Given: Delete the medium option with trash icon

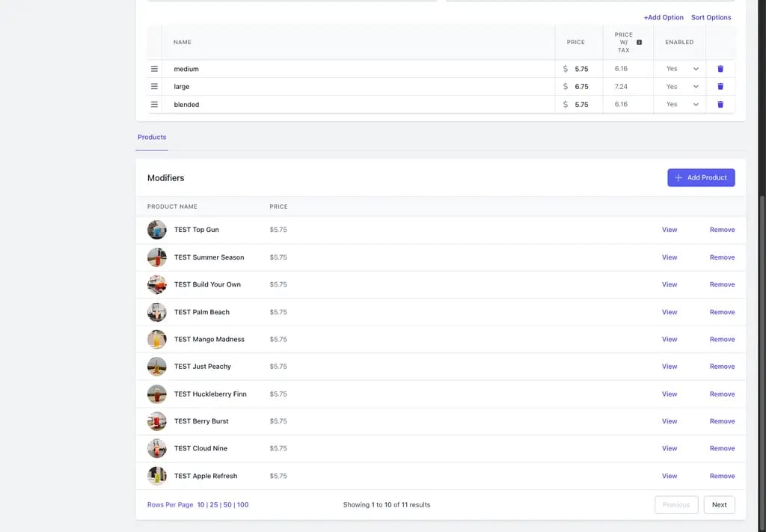Looking at the screenshot, I should tap(720, 69).
